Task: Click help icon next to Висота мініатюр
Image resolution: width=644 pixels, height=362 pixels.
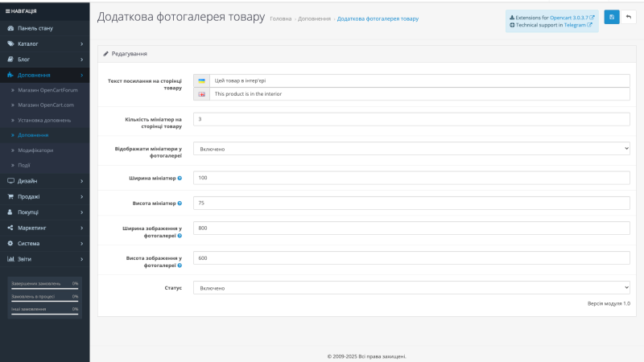Action: [x=180, y=204]
